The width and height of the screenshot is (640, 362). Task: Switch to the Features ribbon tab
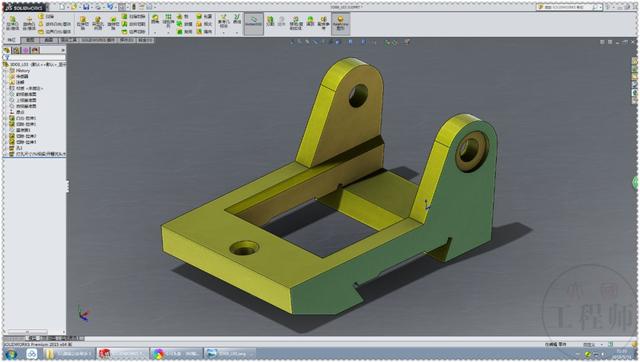point(11,40)
